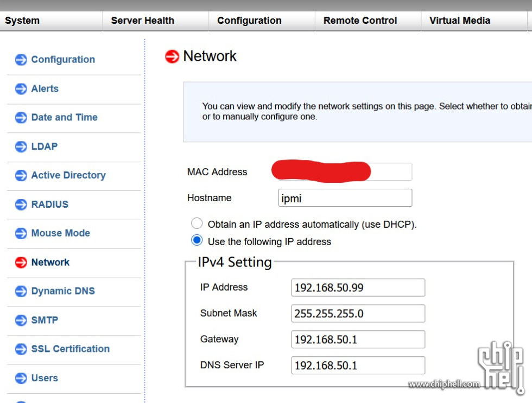532x403 pixels.
Task: Open the System menu tab
Action: (22, 21)
